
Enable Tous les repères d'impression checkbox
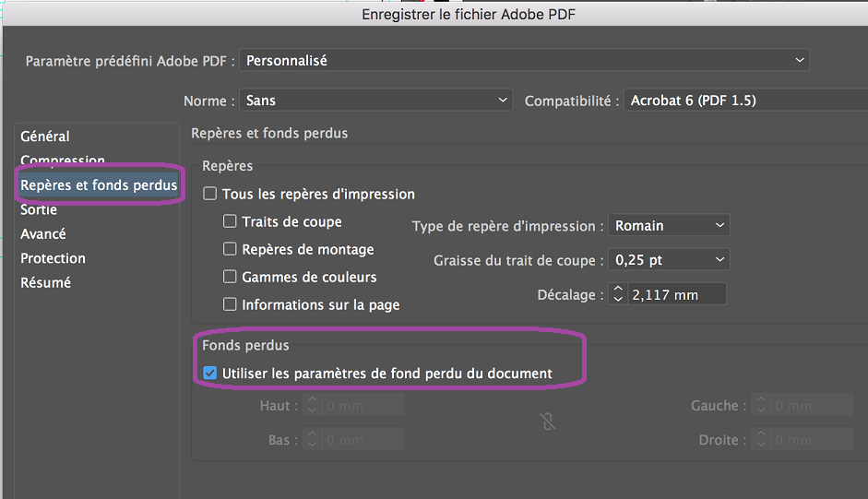210,194
